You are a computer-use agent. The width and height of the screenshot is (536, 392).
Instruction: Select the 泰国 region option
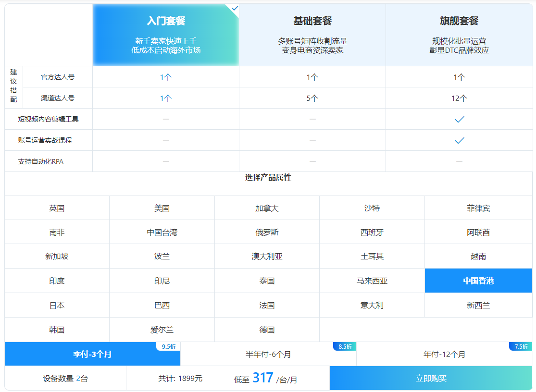tap(267, 281)
